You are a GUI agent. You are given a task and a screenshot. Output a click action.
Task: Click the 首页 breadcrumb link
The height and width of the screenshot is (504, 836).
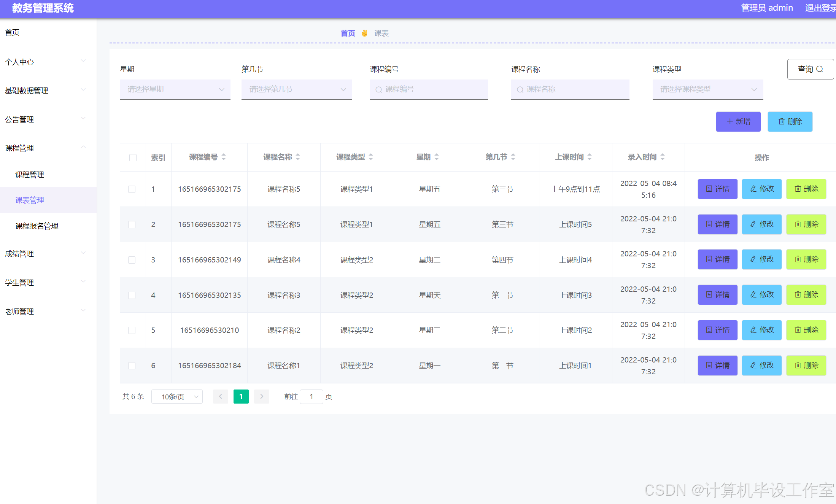pyautogui.click(x=347, y=33)
